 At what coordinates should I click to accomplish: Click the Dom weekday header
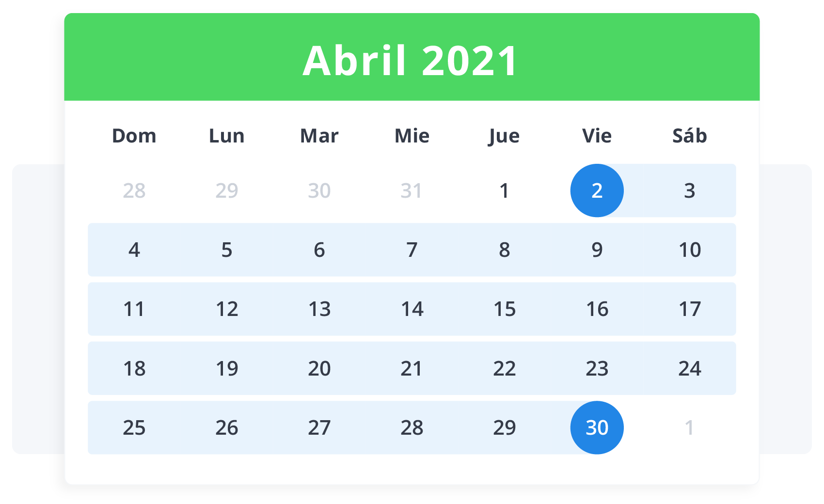click(x=134, y=136)
